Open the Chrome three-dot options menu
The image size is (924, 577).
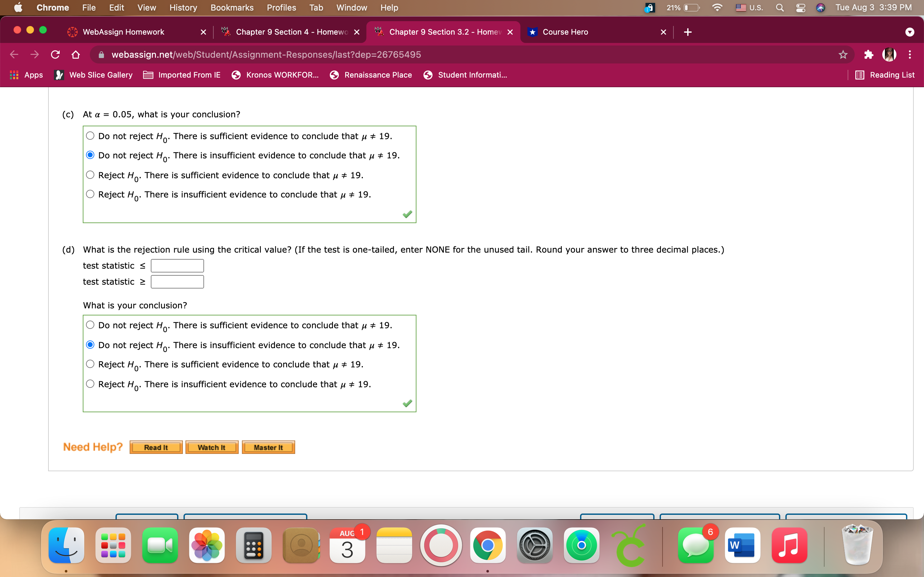(910, 54)
